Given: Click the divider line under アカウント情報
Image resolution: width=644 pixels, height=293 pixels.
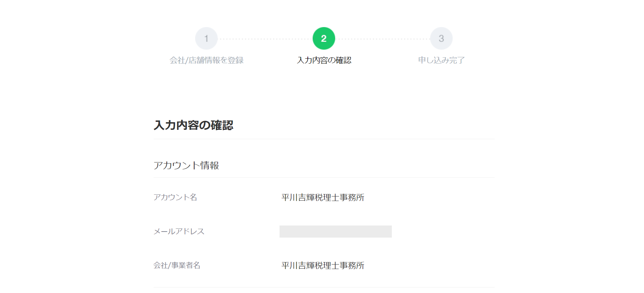Looking at the screenshot, I should click(x=324, y=177).
